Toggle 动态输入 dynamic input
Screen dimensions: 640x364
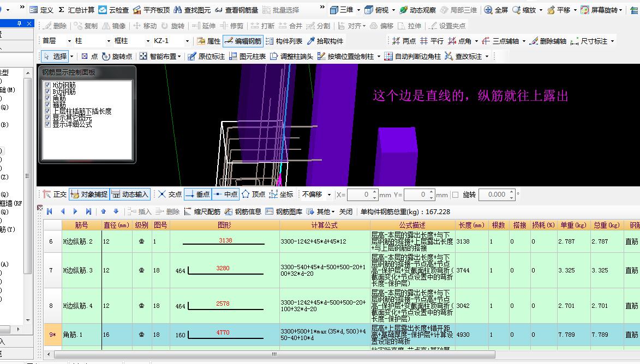coord(130,195)
